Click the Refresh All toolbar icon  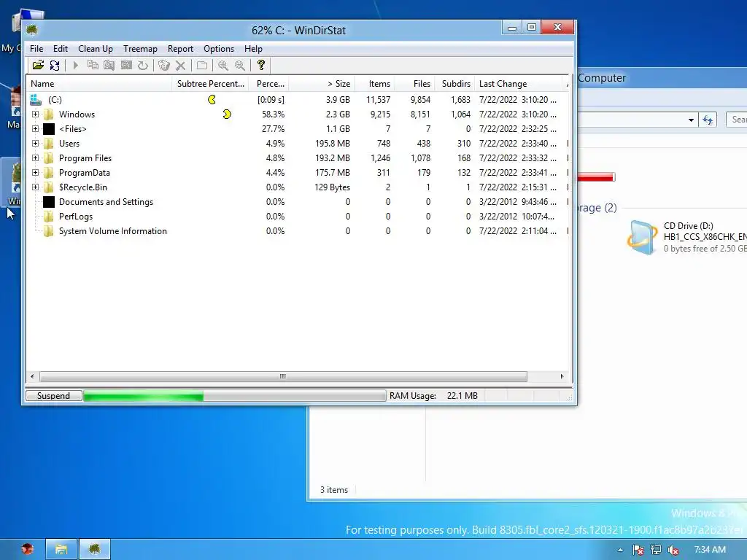[x=55, y=65]
